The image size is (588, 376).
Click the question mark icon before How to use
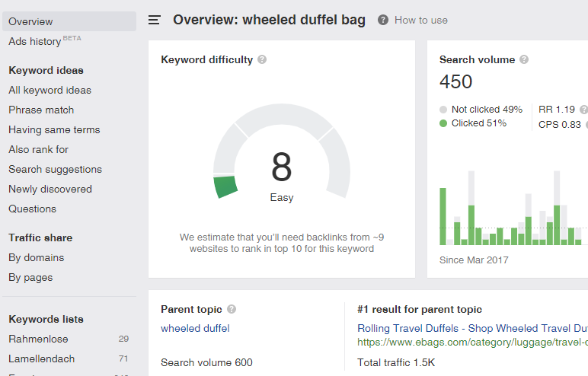383,21
